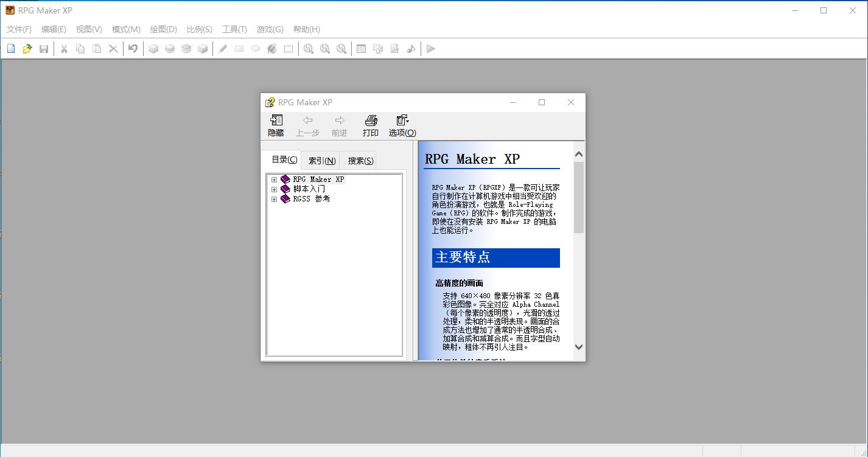
Task: Set the zoom scale to 1/4
Action: coord(341,49)
